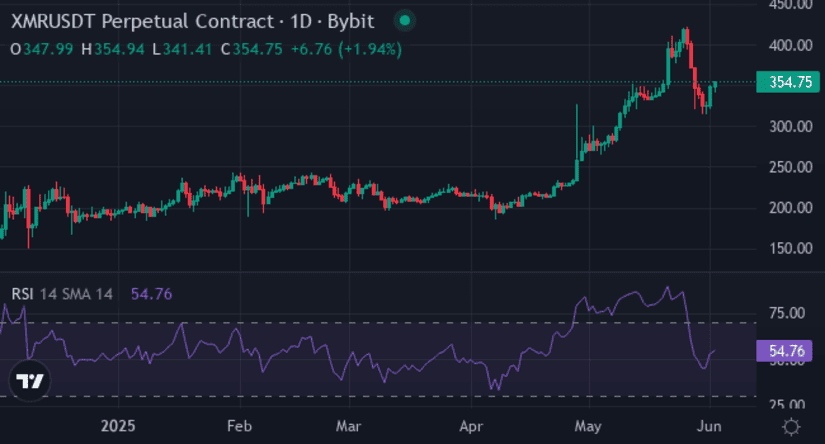Viewport: 825px width, 444px height.
Task: Click the high price value 354.94
Action: pos(119,49)
